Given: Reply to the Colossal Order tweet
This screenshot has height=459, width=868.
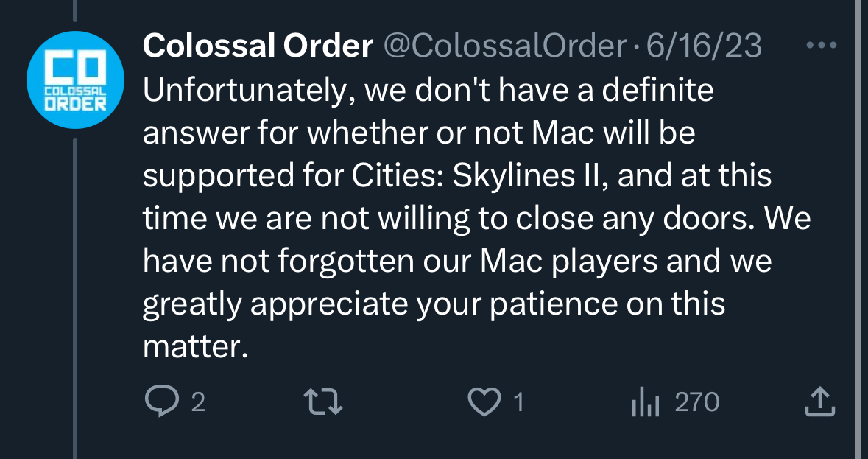Looking at the screenshot, I should point(158,402).
